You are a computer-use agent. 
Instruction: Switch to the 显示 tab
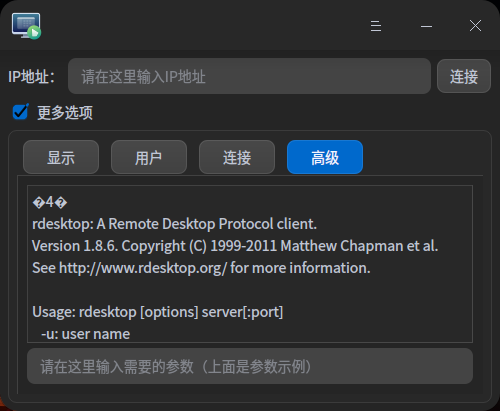click(61, 157)
